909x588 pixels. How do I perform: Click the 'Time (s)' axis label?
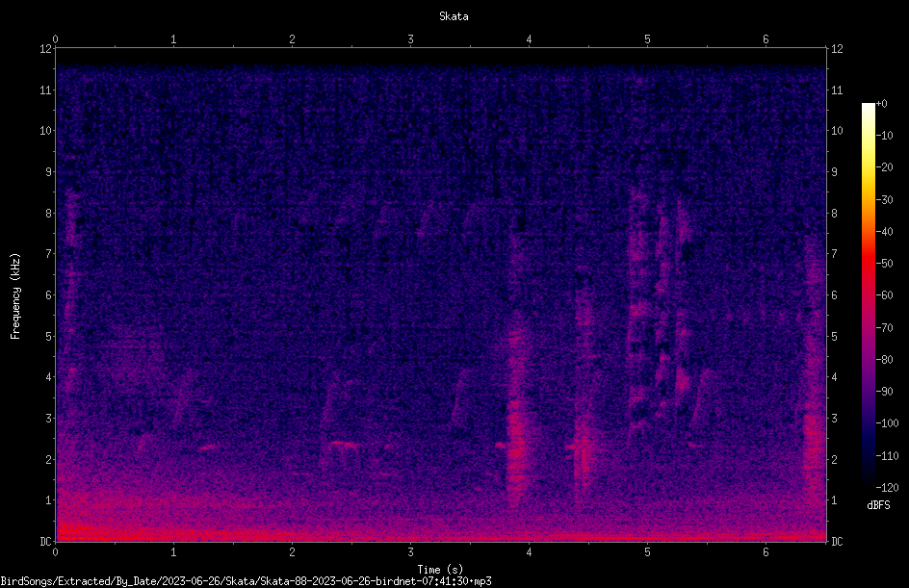point(440,570)
